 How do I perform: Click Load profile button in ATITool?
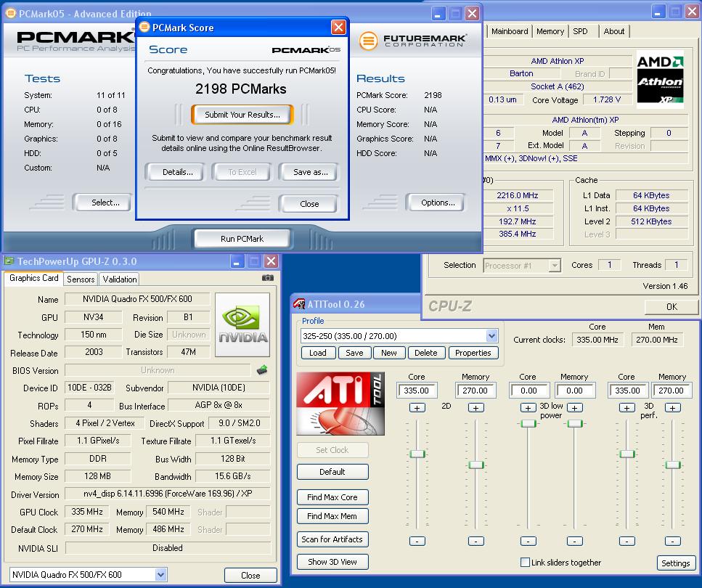click(318, 353)
